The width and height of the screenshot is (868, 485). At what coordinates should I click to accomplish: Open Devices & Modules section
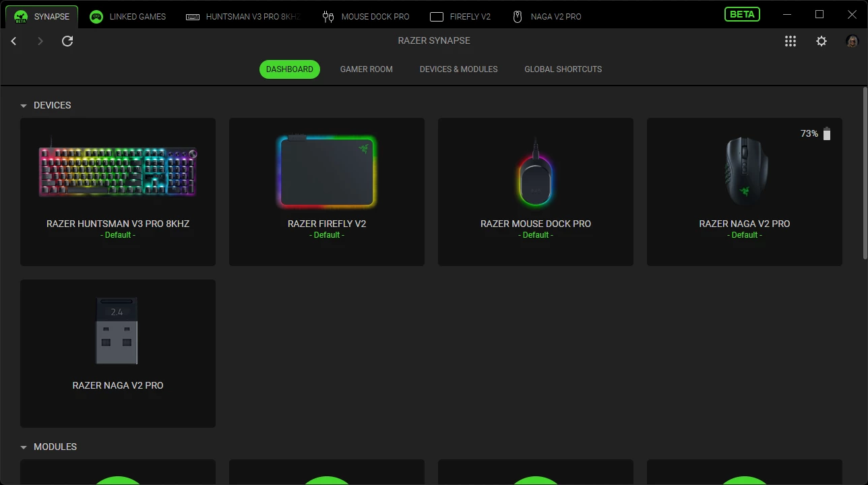click(x=459, y=69)
